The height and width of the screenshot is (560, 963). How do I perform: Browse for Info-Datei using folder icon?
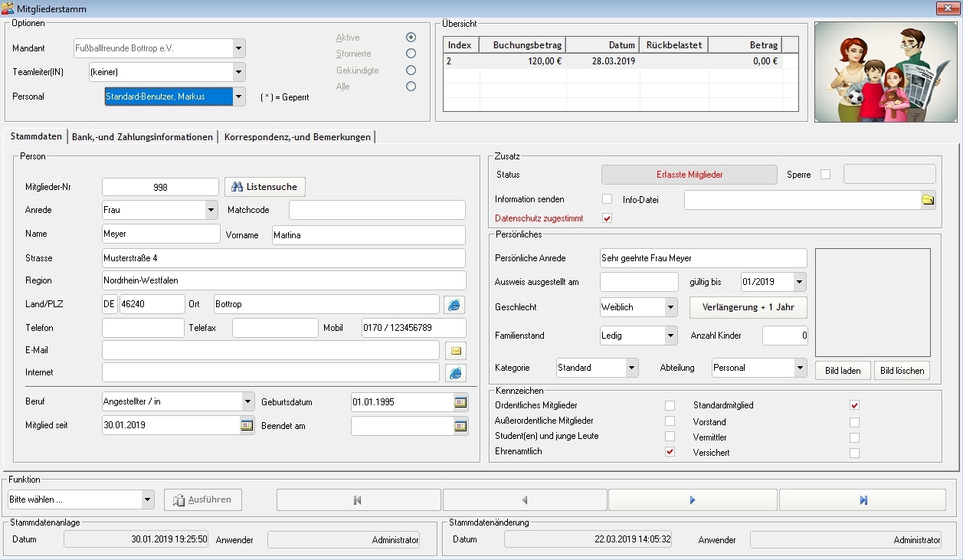[x=928, y=200]
